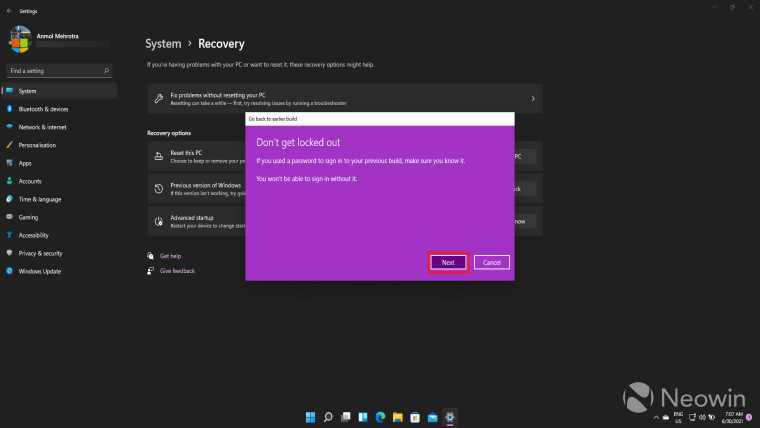Viewport: 760px width, 428px height.
Task: Click the wrench troubleshoot icon
Action: coord(158,99)
